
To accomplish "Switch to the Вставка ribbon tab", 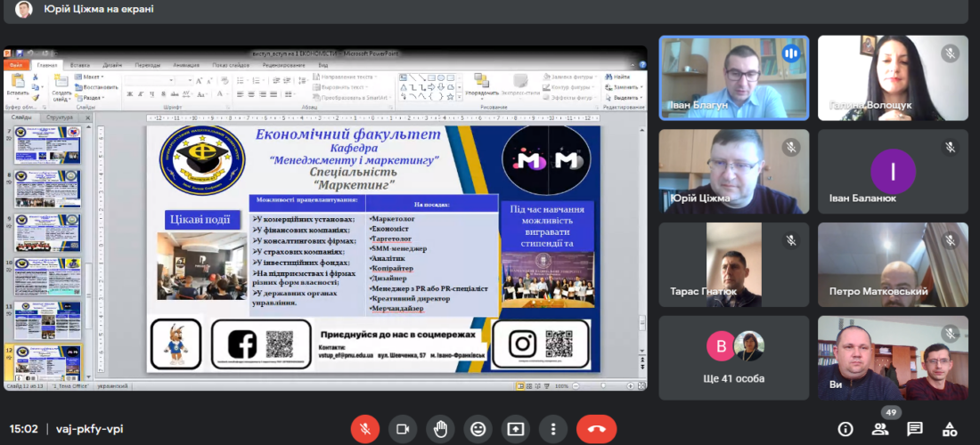I will click(79, 65).
